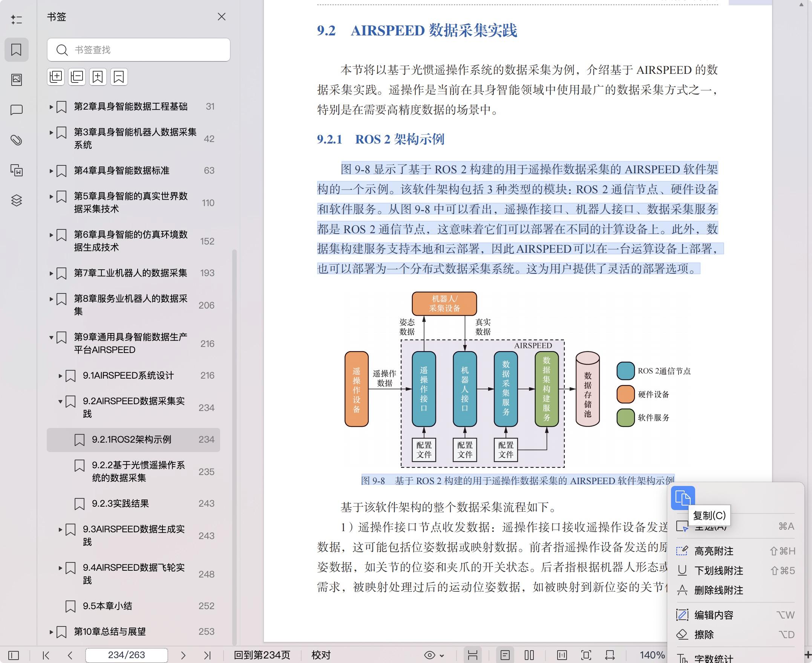Expand 第6章 bookmark arrow
The width and height of the screenshot is (812, 663).
coord(51,235)
